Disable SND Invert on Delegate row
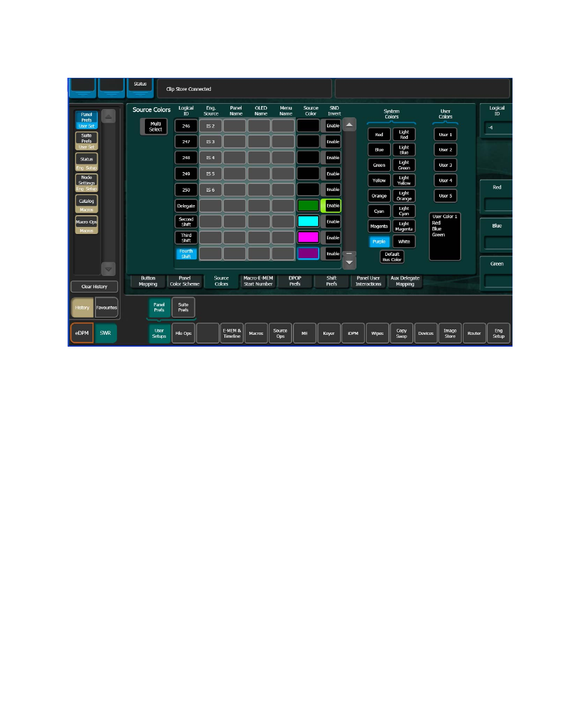This screenshot has width=562, height=728. click(332, 206)
